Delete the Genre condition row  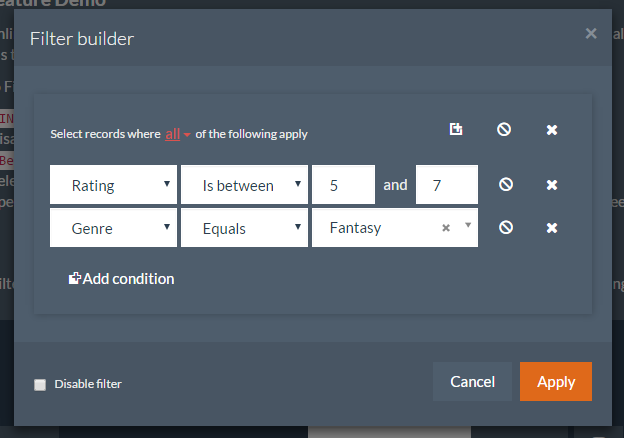552,228
